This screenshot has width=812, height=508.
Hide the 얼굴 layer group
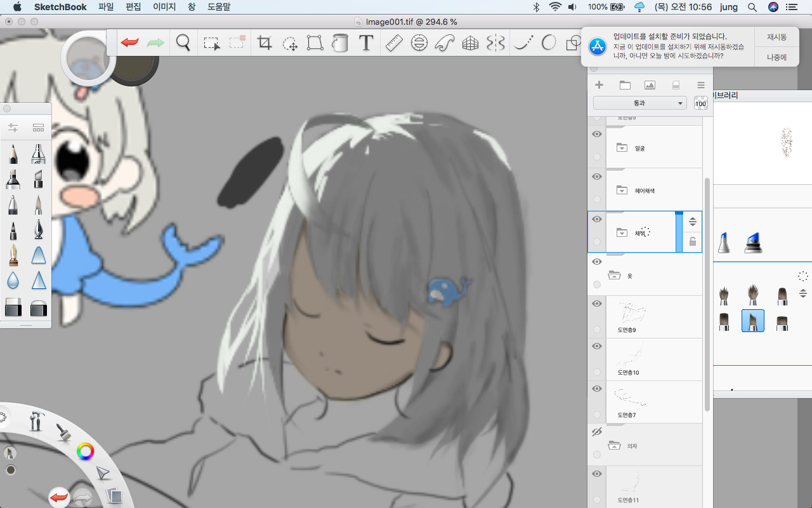click(596, 135)
